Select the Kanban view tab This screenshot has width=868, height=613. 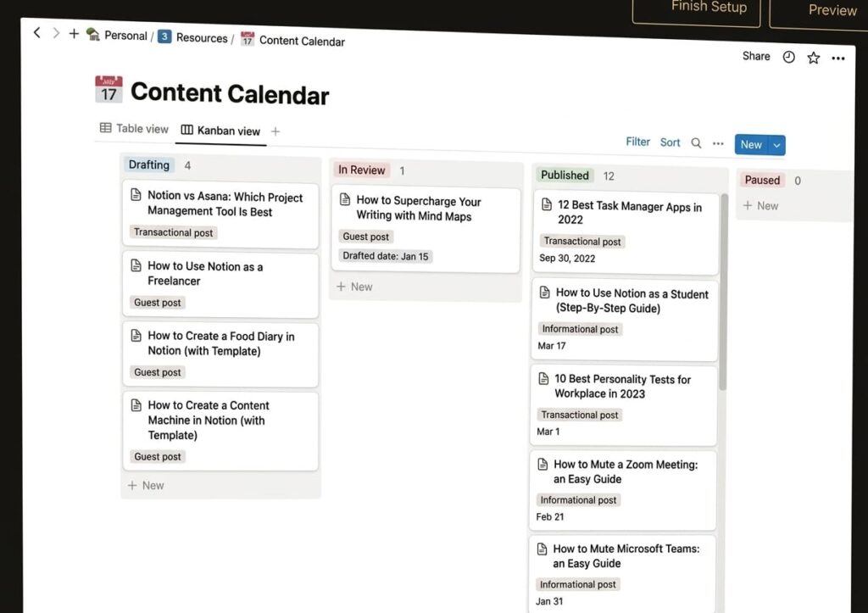(220, 131)
